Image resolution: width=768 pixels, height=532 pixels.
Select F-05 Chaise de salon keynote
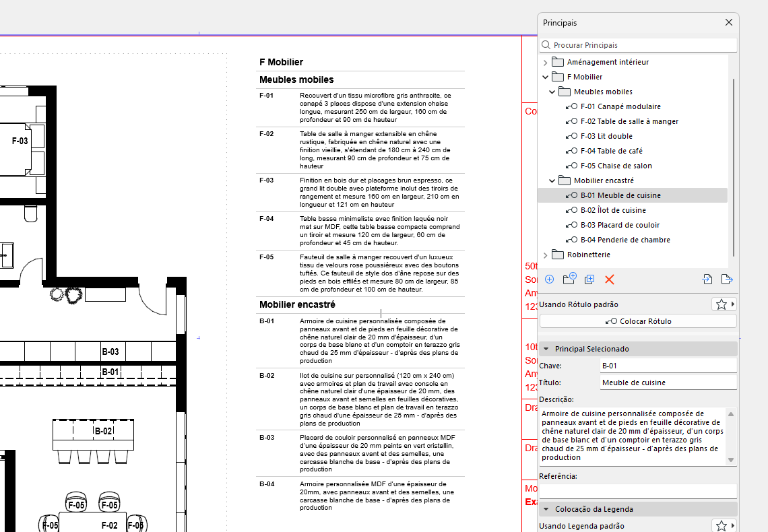coord(616,166)
